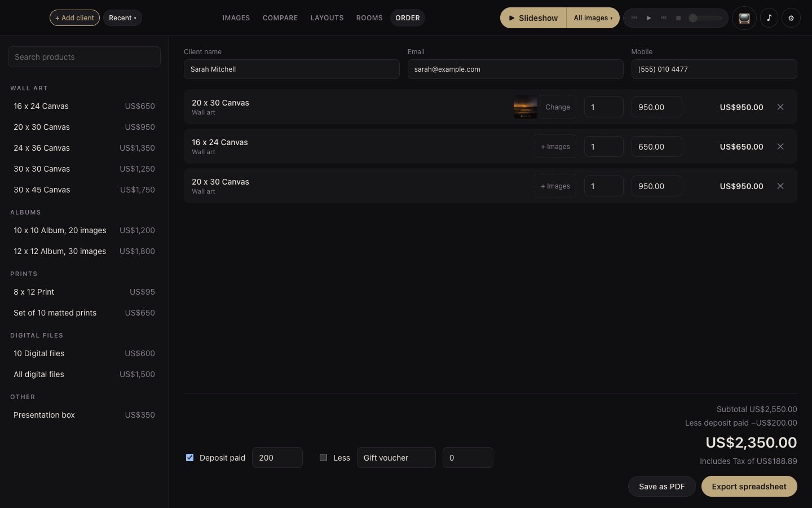This screenshot has height=508, width=812.
Task: Click the voucher amount field showing 0
Action: pyautogui.click(x=468, y=458)
